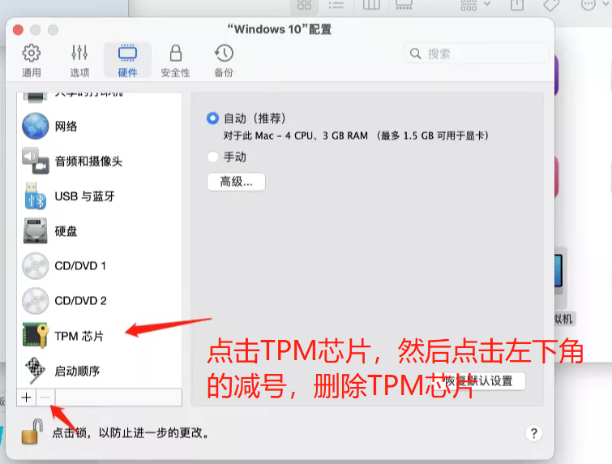Click the CD/DVD 2 label
Viewport: 612px width, 464px height.
(80, 301)
